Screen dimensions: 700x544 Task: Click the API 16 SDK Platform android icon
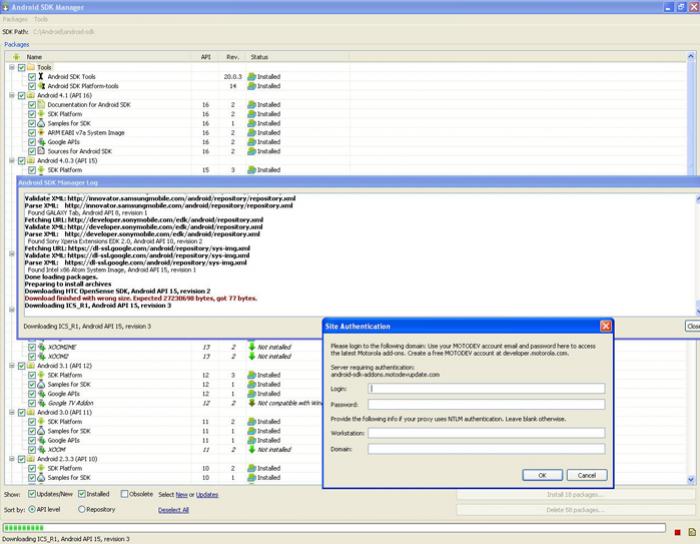tap(42, 114)
